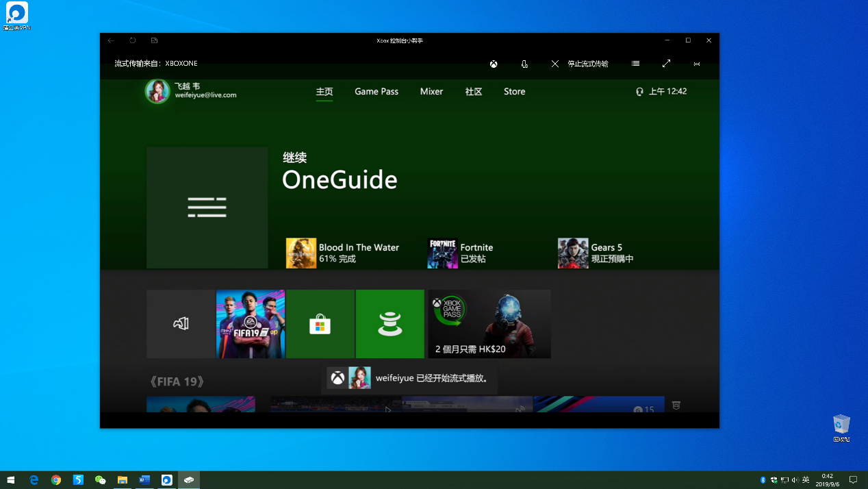Click 停止流式传输 to stop streaming
This screenshot has width=868, height=489.
pyautogui.click(x=580, y=64)
